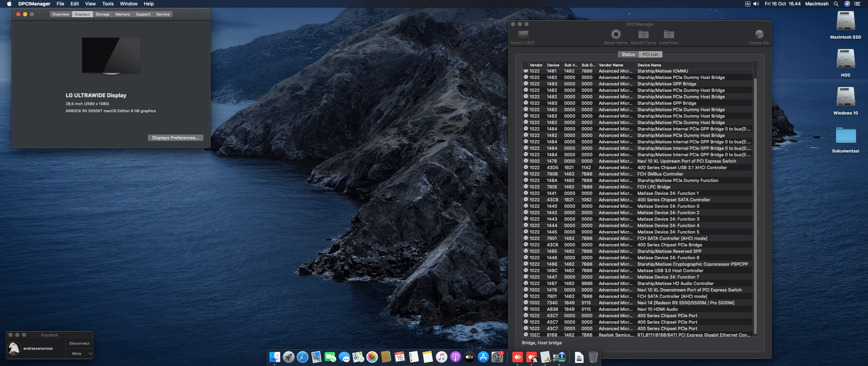Open Install Kext from the toolbar
Viewport: 868px width, 366px height.
coord(669,37)
